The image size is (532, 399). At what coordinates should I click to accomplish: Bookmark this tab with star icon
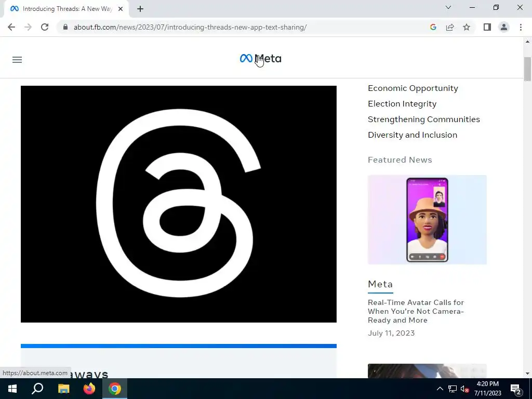tap(467, 27)
